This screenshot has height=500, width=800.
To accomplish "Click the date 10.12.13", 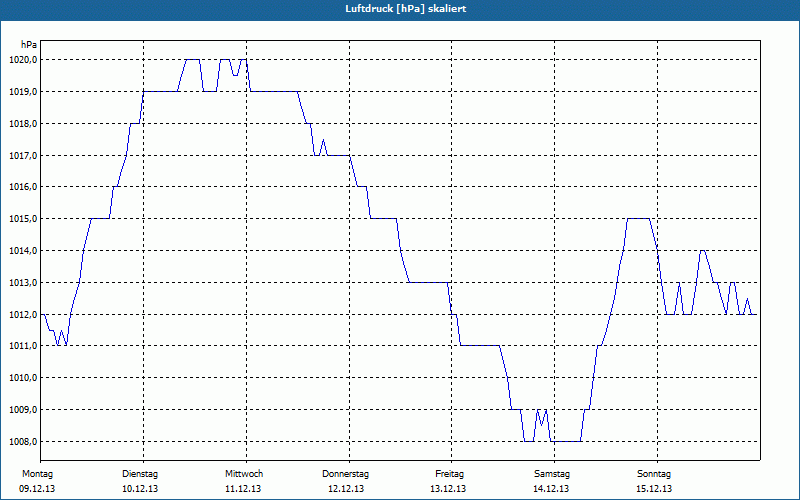I will tap(140, 489).
